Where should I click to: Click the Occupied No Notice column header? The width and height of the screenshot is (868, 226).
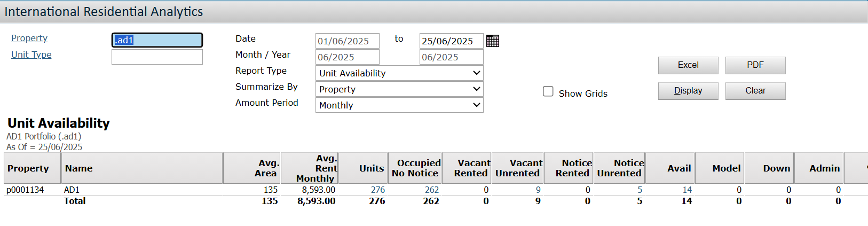click(414, 168)
